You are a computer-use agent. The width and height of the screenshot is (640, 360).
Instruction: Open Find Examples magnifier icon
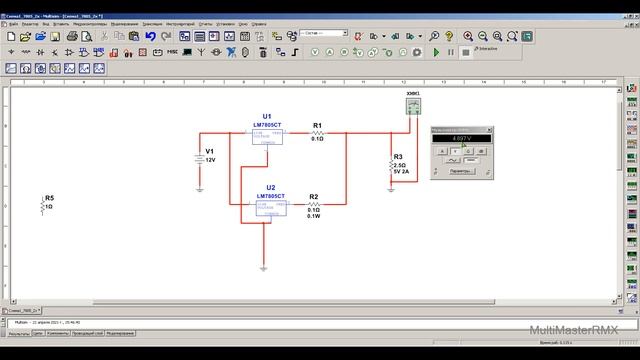tap(434, 36)
